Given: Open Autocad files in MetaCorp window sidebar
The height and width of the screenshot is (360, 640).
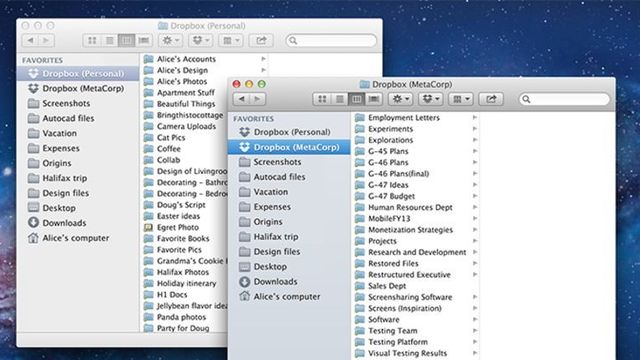Looking at the screenshot, I should [289, 177].
